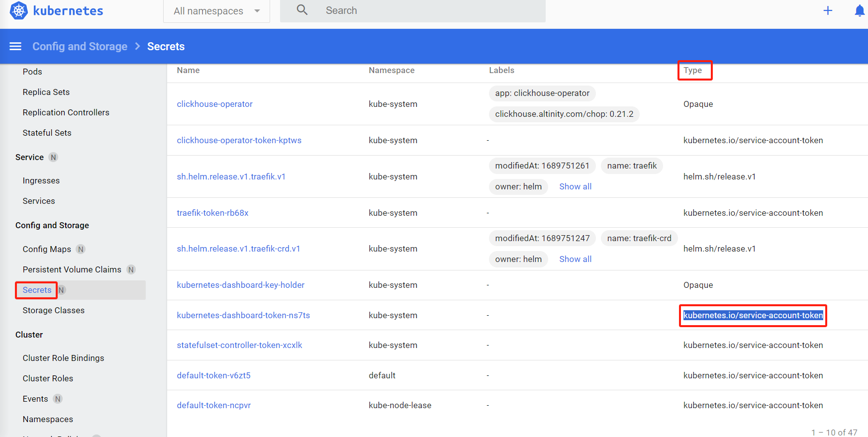The image size is (868, 437).
Task: Click the N badge beside Persistent Volume Claims
Action: [131, 269]
